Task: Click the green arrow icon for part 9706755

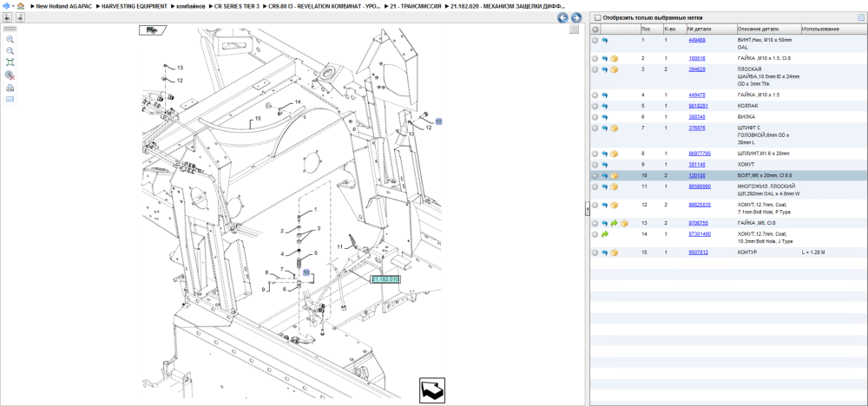Action: 614,223
